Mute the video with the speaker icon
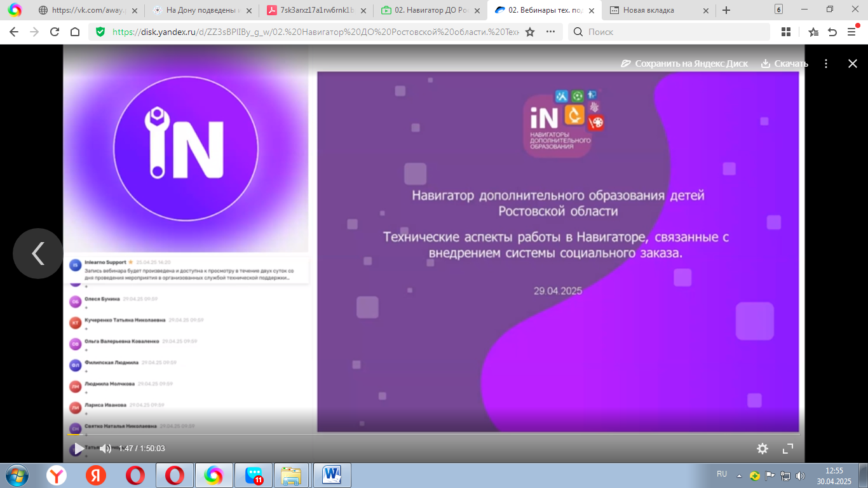Viewport: 868px width, 488px height. [105, 449]
